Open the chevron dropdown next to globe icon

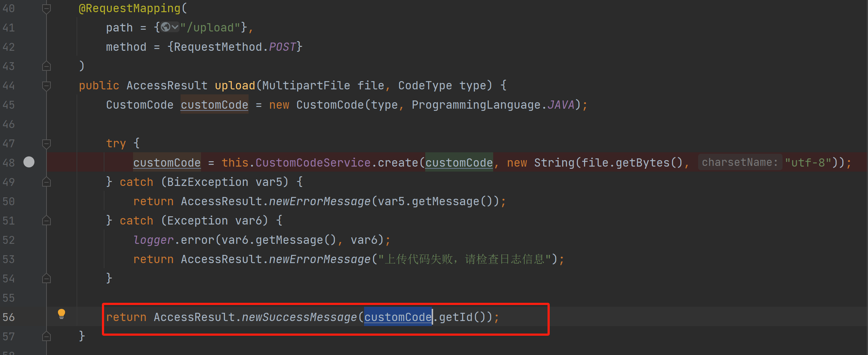[175, 27]
